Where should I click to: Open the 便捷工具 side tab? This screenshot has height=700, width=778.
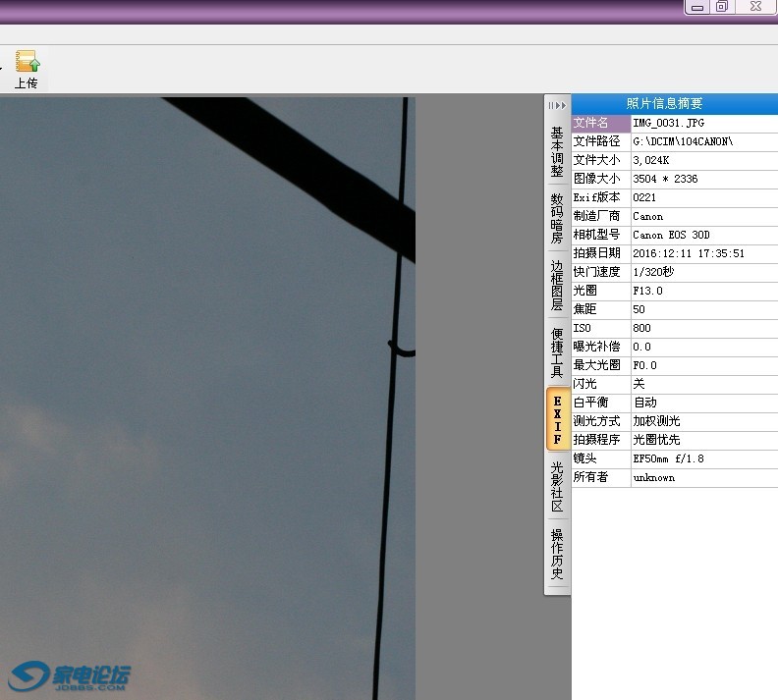(557, 352)
